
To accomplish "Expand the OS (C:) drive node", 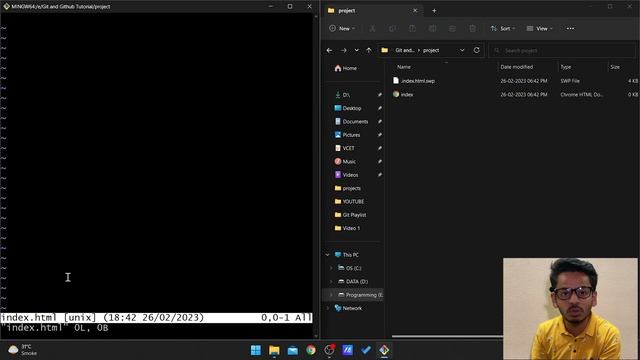I will pos(331,268).
